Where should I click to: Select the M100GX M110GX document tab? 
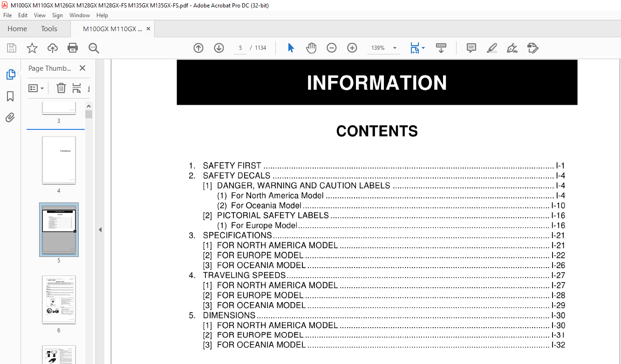[112, 29]
